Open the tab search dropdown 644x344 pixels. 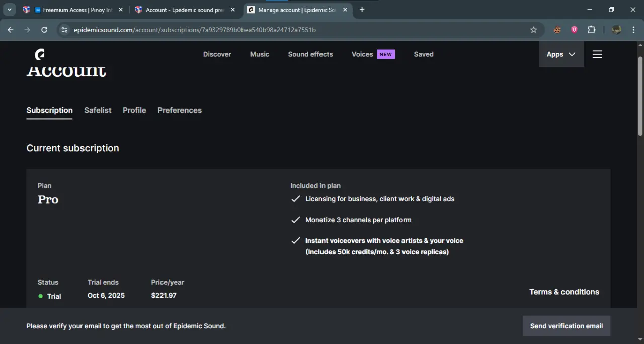[9, 10]
